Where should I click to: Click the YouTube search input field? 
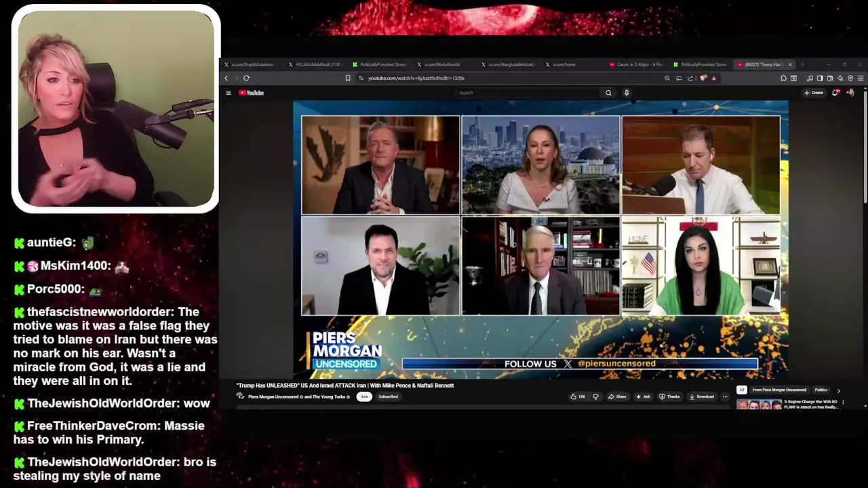coord(528,93)
